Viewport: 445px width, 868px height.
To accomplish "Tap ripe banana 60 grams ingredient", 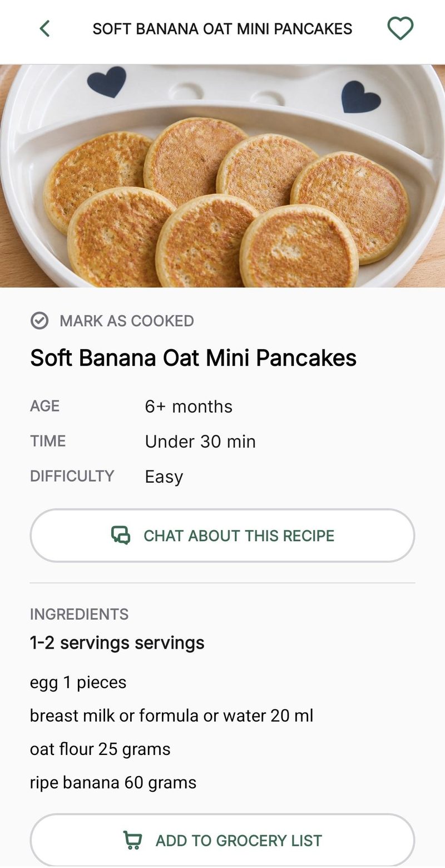I will (x=113, y=782).
